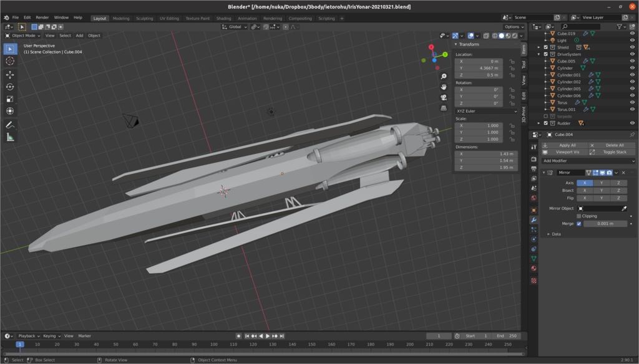639x364 pixels.
Task: Open the XYZ Euler rotation mode dropdown
Action: 487,111
